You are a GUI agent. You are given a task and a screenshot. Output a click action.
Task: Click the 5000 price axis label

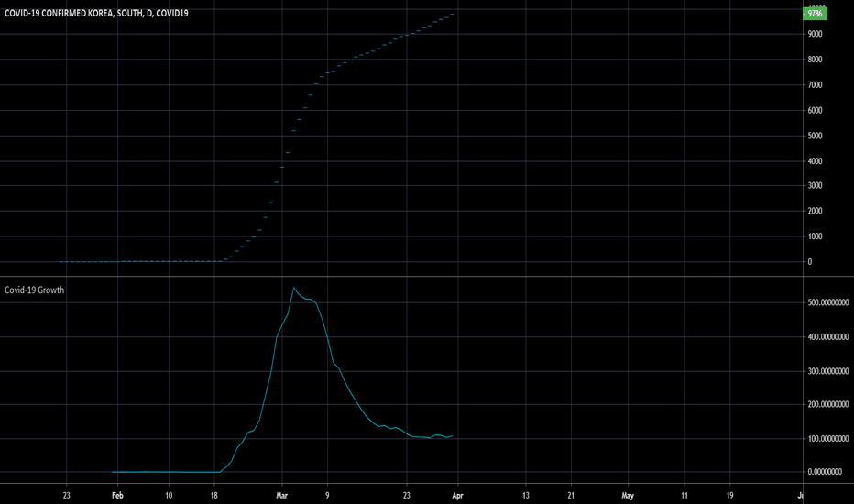point(815,136)
